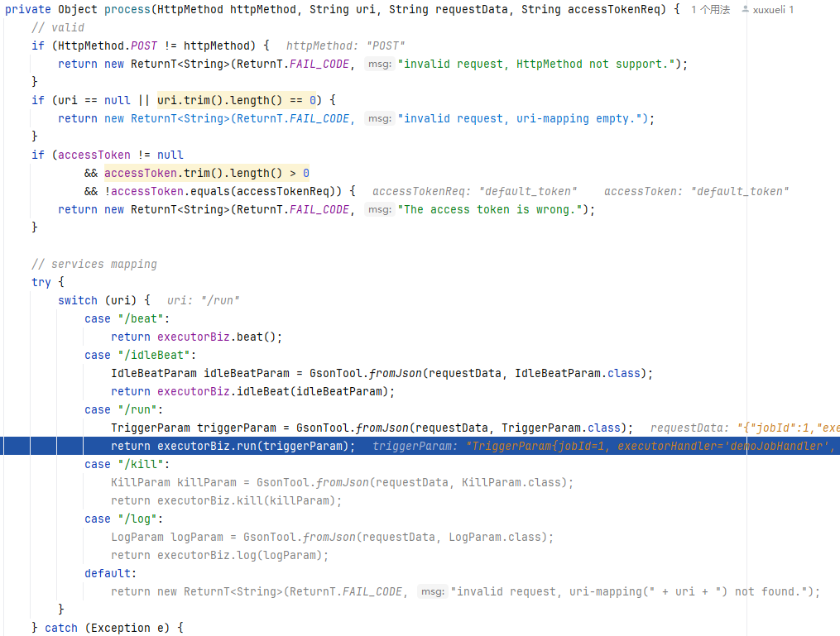
Task: Click case label "/run"
Action: pyautogui.click(x=137, y=409)
